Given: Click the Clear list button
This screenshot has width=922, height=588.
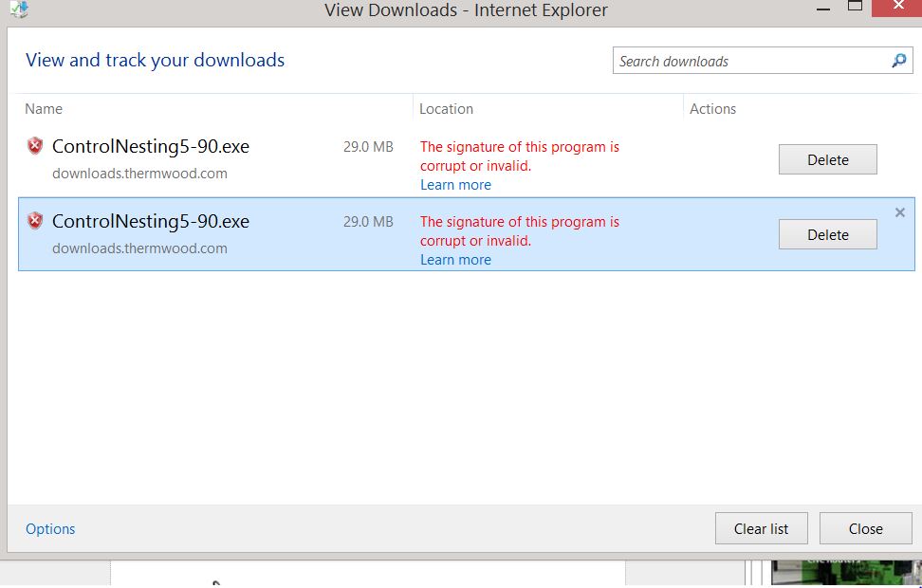Looking at the screenshot, I should tap(761, 528).
